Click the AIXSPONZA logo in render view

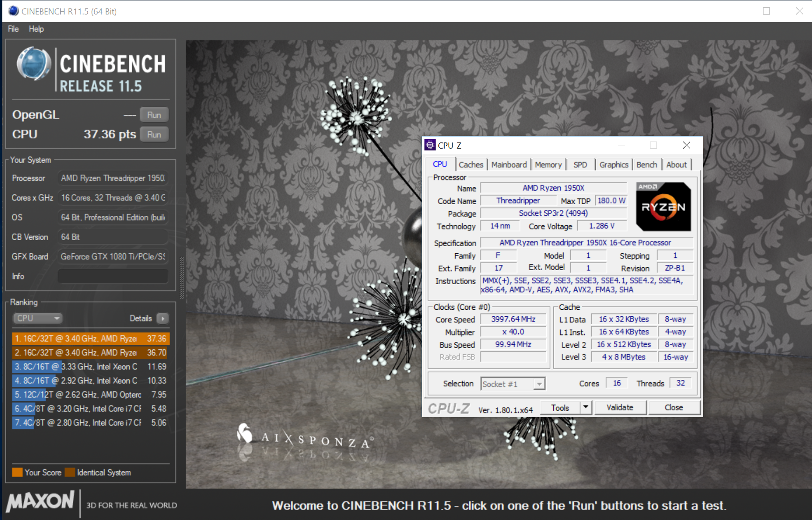click(305, 436)
